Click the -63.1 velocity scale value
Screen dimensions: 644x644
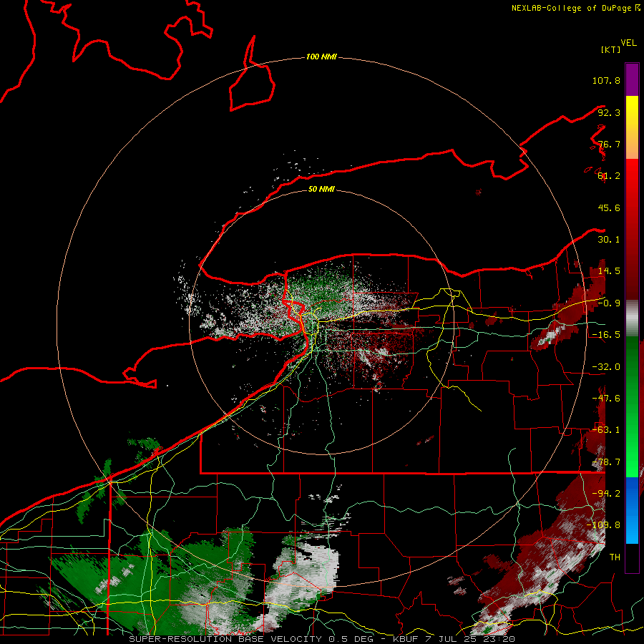[x=606, y=430]
